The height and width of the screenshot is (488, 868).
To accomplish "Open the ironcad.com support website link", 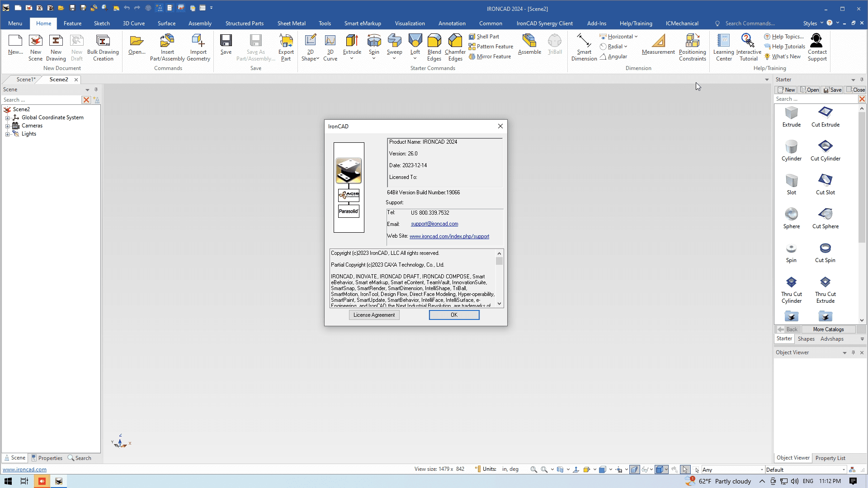I will 449,236.
